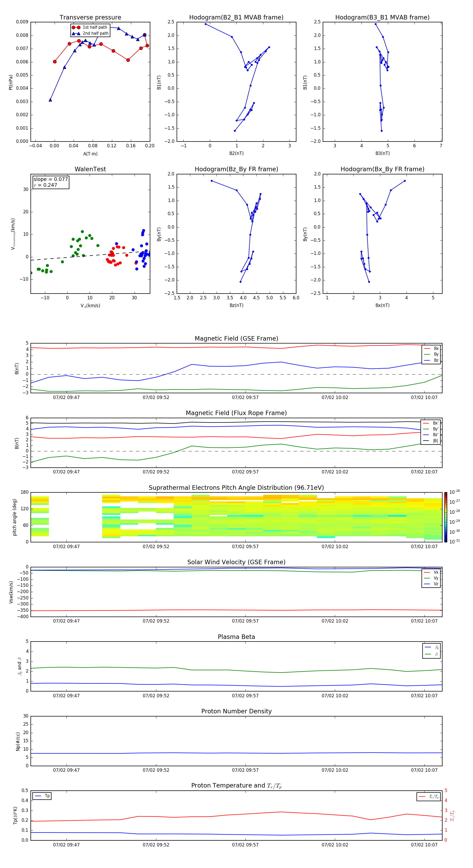Select the 'A(T·m)' x-axis label
473x868 pixels.
click(90, 154)
